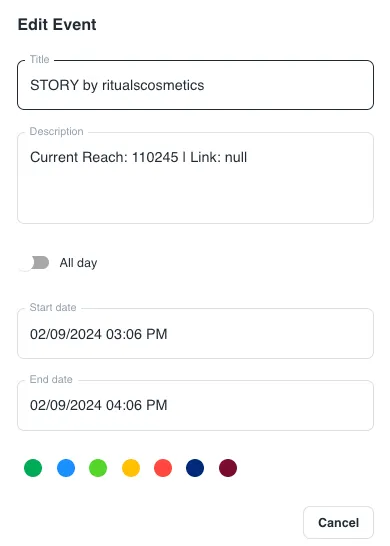Choose the blue color dot

click(66, 468)
